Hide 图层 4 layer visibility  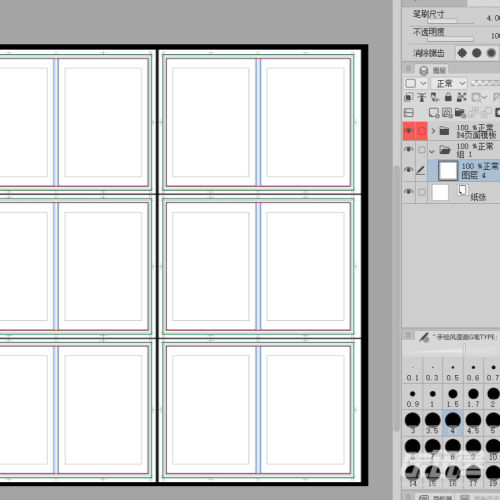pyautogui.click(x=409, y=170)
